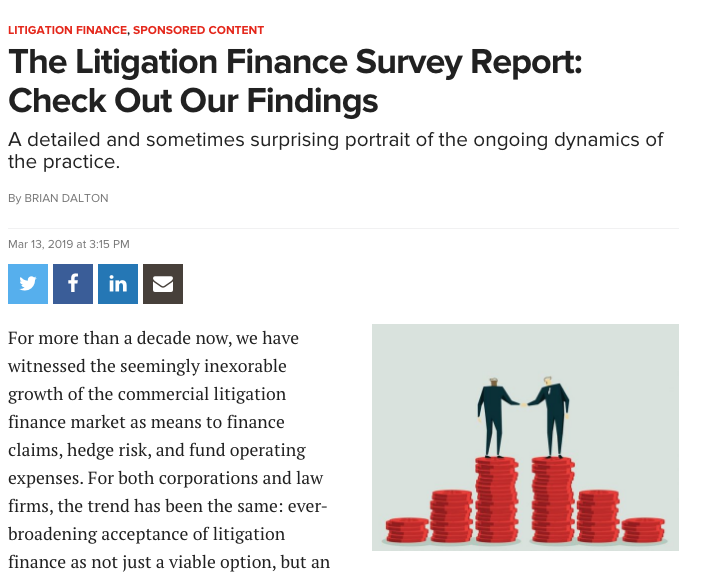The height and width of the screenshot is (575, 721).
Task: Click the horizontal divider under the byline
Action: click(343, 228)
